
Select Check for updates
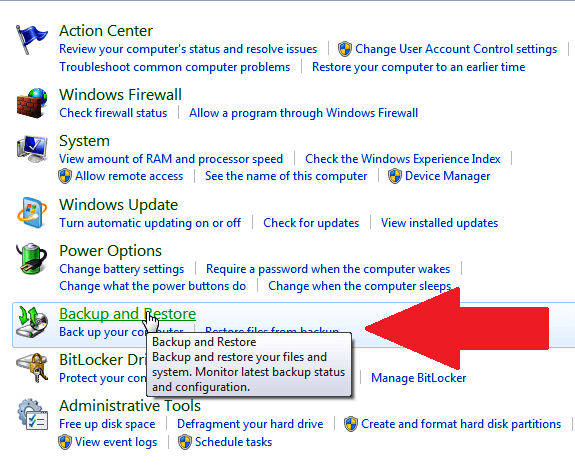tap(311, 223)
